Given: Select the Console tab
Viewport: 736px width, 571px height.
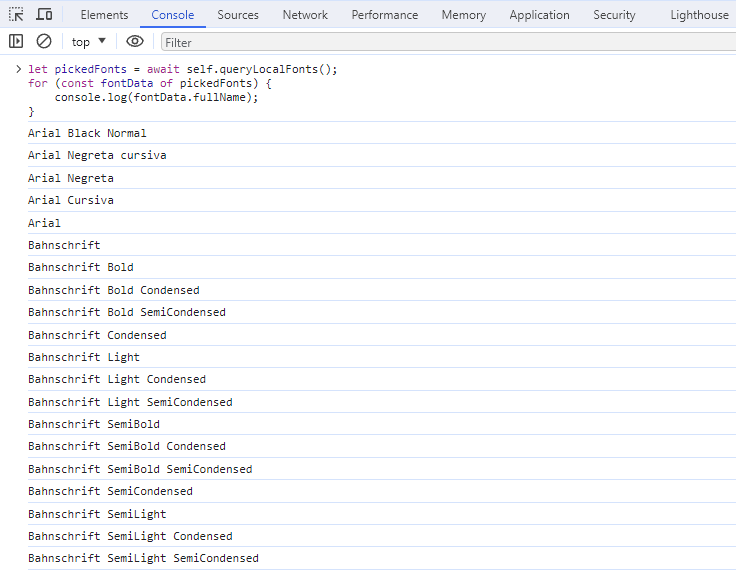Looking at the screenshot, I should tap(173, 15).
